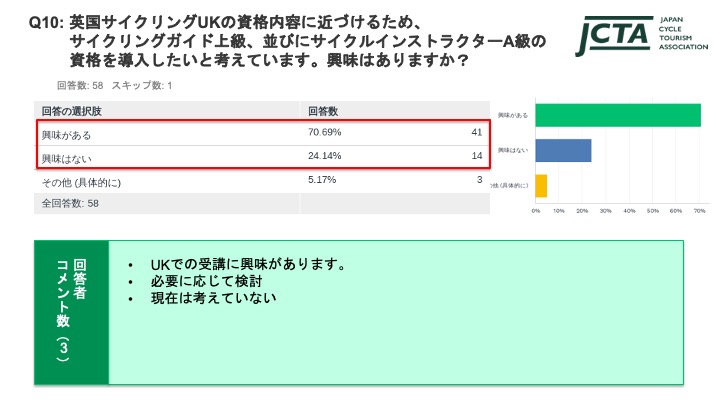This screenshot has width=720, height=405.
Task: Click the スキップ数: 1 text
Action: coord(142,85)
